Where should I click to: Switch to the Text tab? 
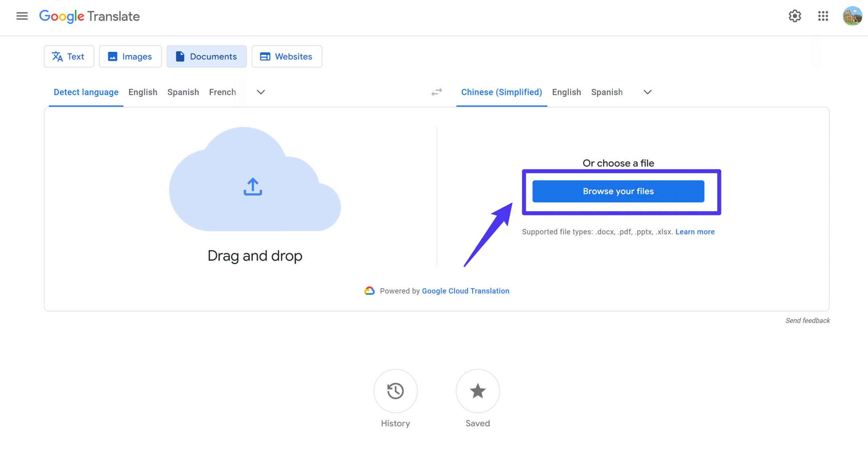69,57
